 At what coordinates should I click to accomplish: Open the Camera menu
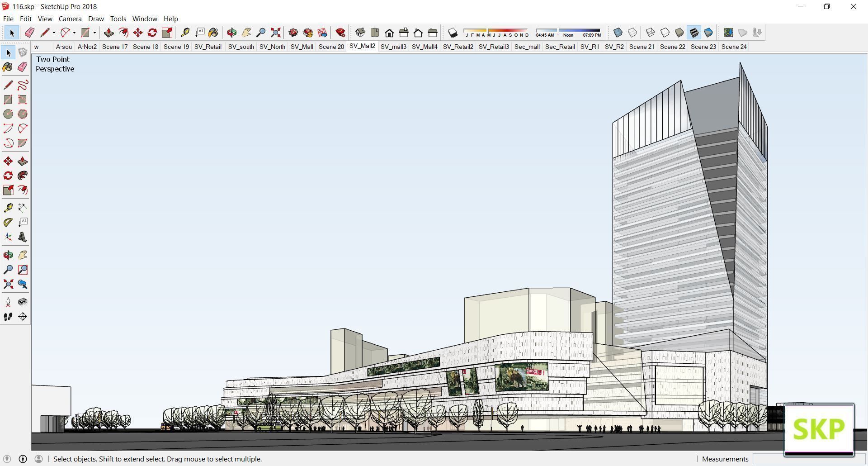coord(70,19)
